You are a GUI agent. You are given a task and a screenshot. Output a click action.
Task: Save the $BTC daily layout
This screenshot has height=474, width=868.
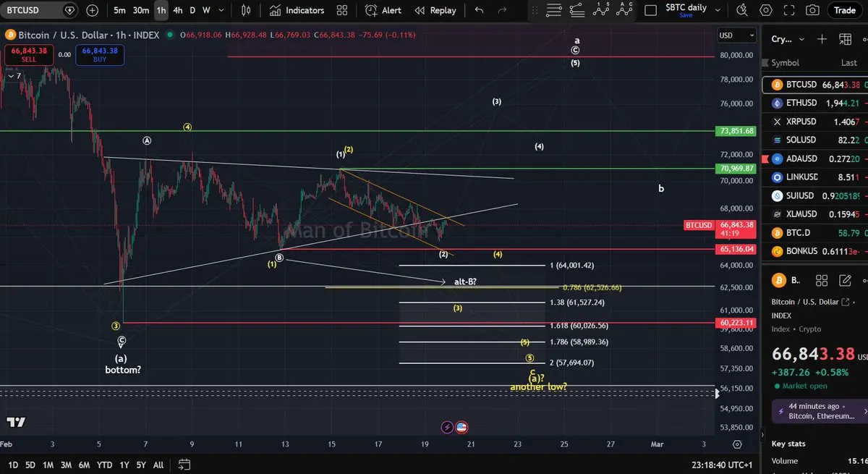point(686,15)
